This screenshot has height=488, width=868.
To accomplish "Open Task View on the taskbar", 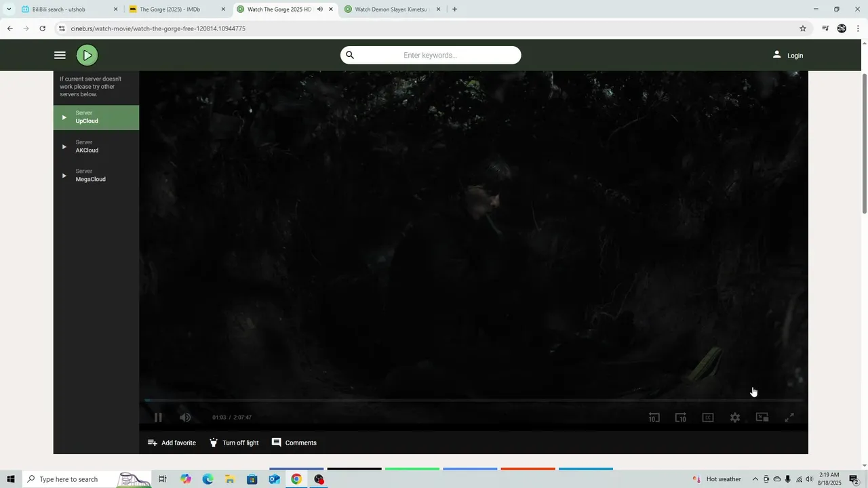I will [163, 479].
